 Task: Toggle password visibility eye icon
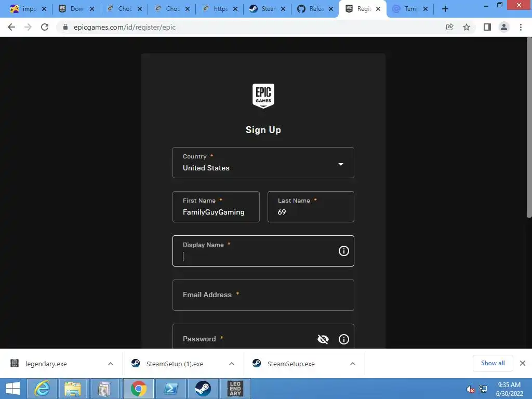click(x=323, y=339)
